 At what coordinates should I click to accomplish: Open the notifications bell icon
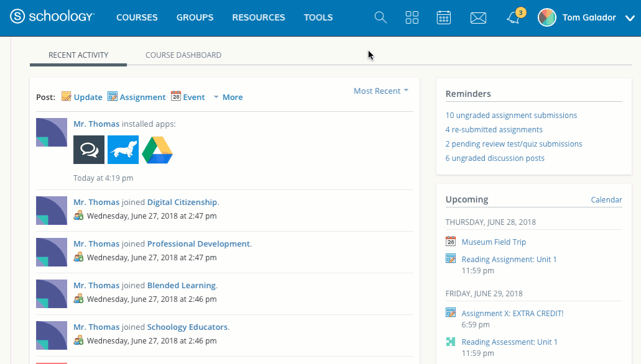[x=513, y=18]
